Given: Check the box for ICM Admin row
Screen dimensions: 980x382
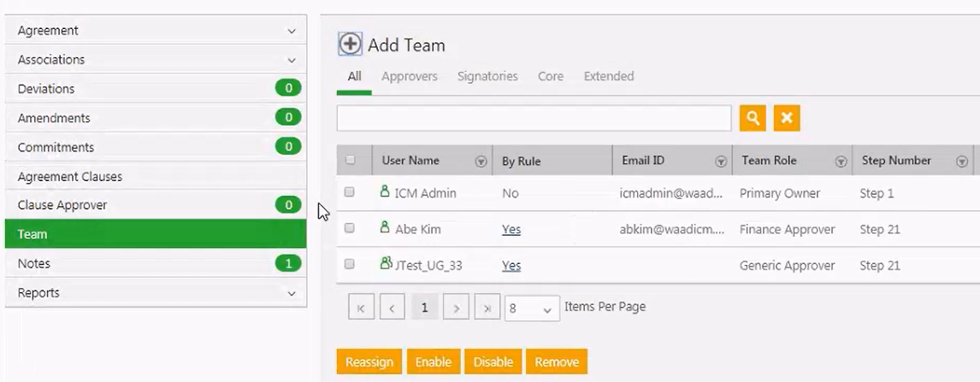Looking at the screenshot, I should 350,193.
